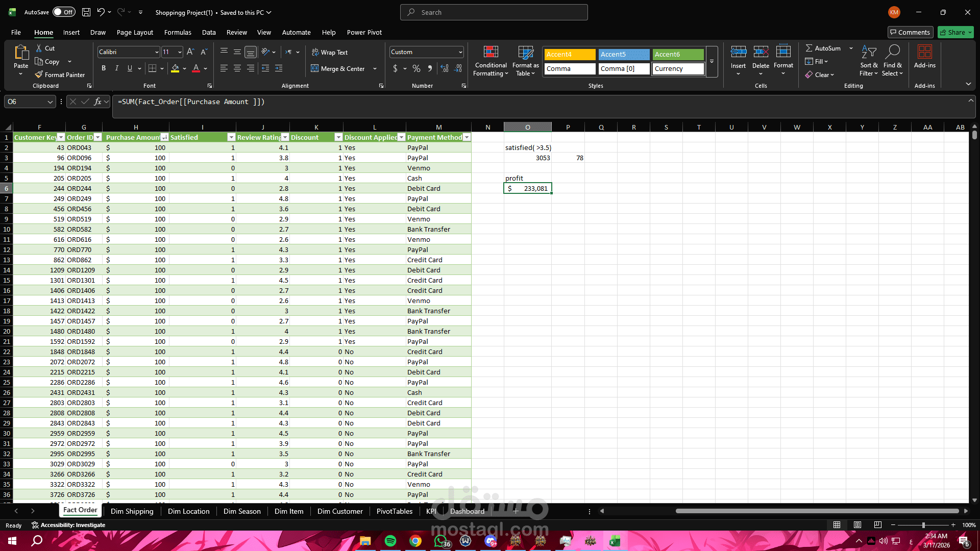Viewport: 980px width, 551px height.
Task: Click the Share button
Action: click(x=955, y=32)
